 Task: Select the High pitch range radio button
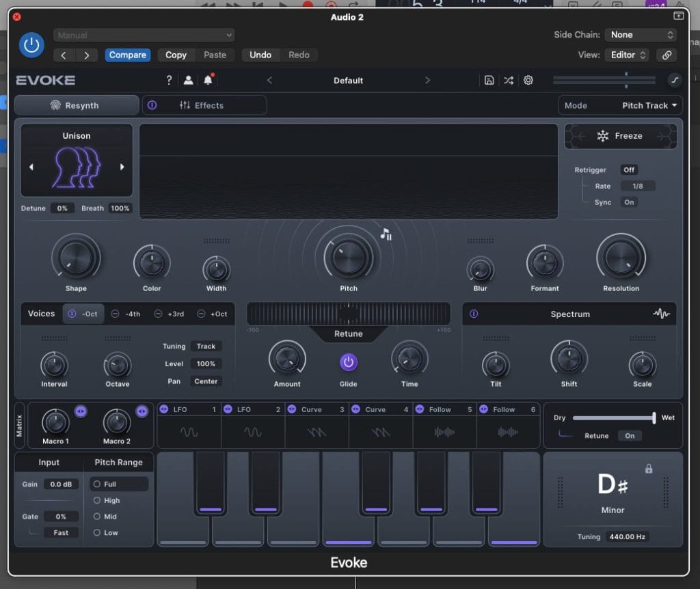pyautogui.click(x=97, y=500)
